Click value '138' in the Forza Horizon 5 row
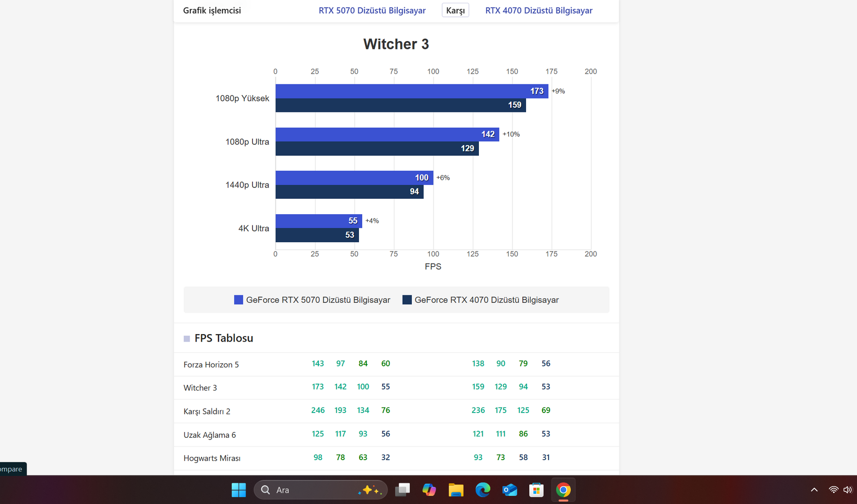This screenshot has height=504, width=857. point(478,364)
